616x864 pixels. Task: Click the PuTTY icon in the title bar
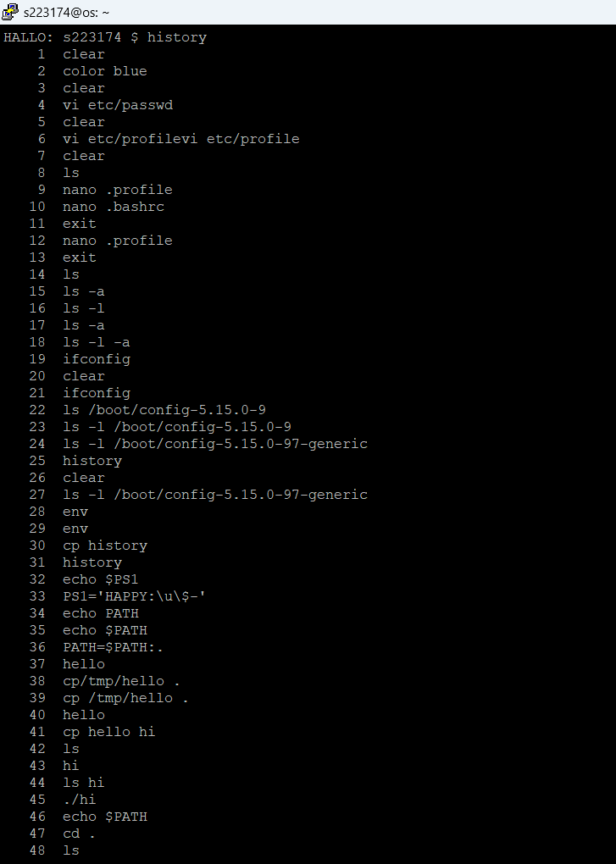tap(11, 12)
